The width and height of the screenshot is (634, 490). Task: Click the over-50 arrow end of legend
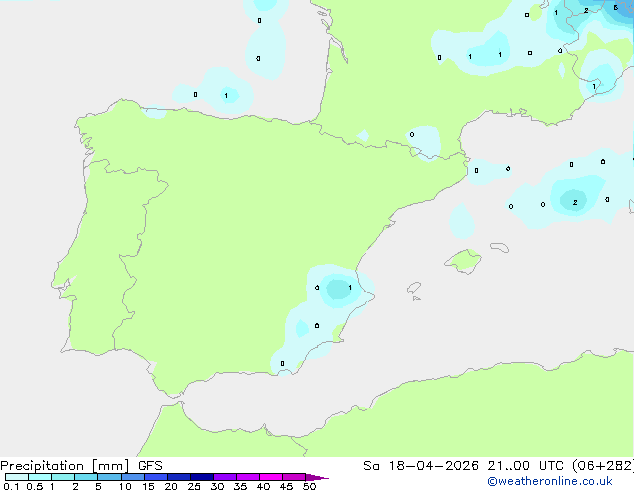(317, 477)
